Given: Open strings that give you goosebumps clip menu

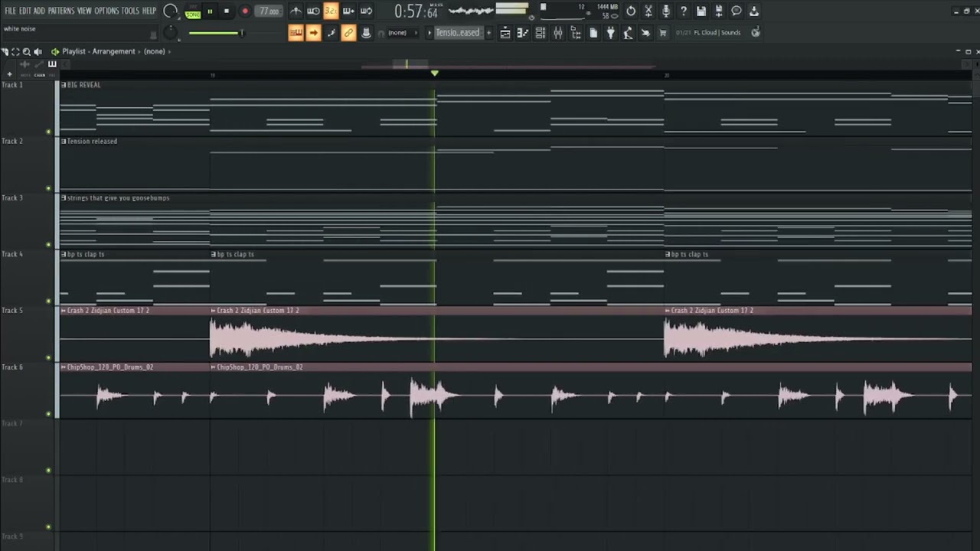Looking at the screenshot, I should [x=64, y=198].
